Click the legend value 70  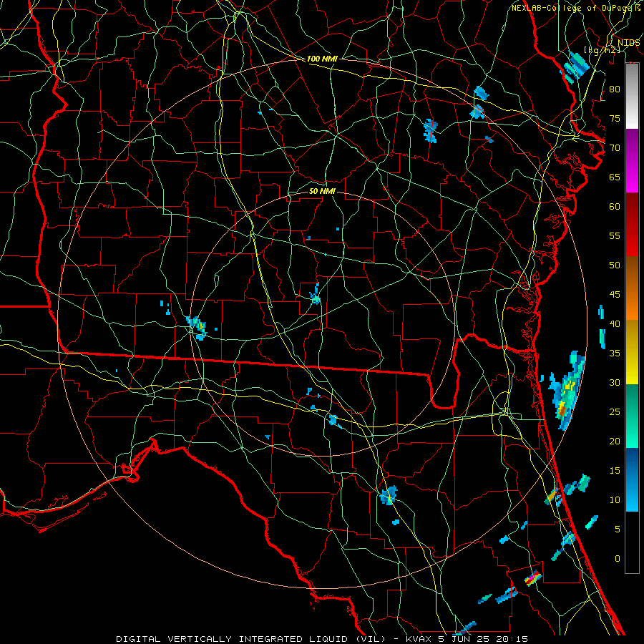(615, 148)
